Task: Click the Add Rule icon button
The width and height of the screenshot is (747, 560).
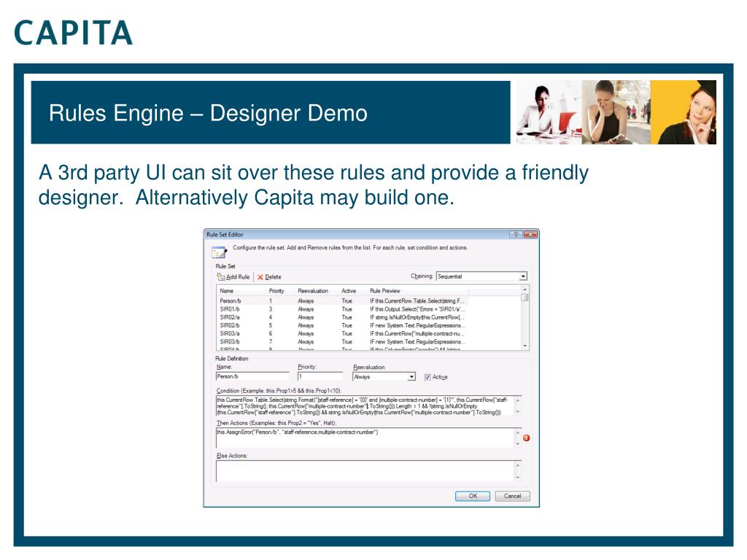Action: [233, 277]
